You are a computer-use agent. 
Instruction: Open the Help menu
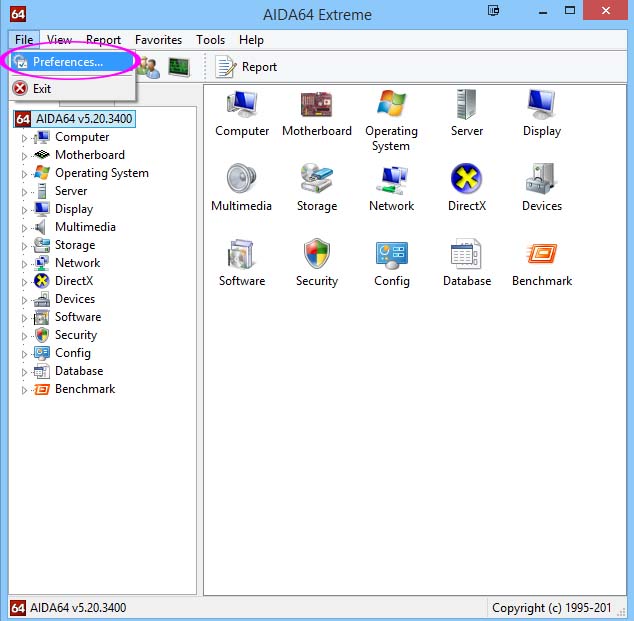coord(251,40)
